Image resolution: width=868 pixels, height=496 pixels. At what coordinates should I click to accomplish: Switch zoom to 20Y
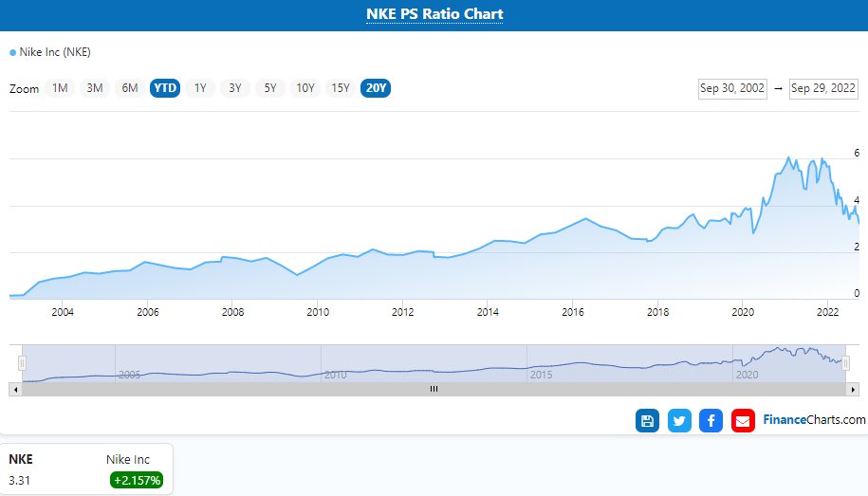coord(376,88)
